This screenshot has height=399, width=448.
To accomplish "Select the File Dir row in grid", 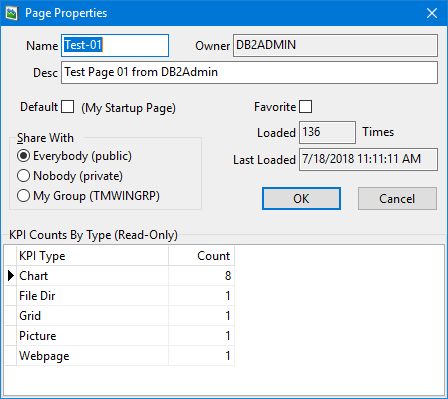I will [x=120, y=296].
